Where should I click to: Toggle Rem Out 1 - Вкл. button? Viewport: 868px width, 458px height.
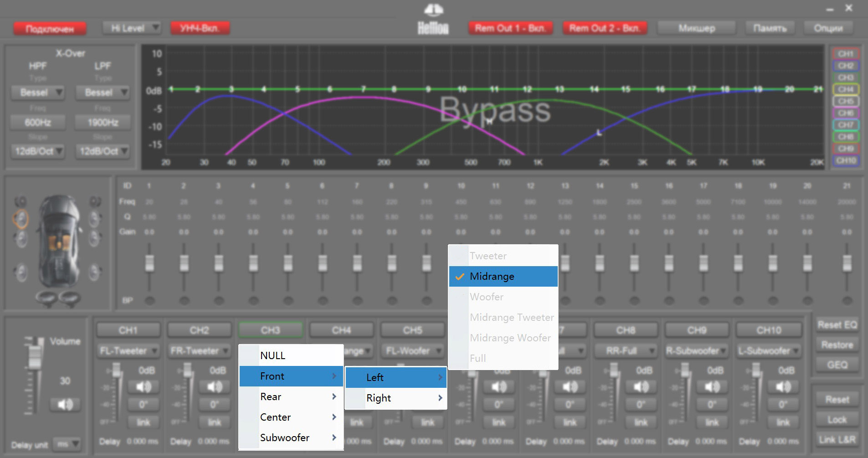pos(510,28)
